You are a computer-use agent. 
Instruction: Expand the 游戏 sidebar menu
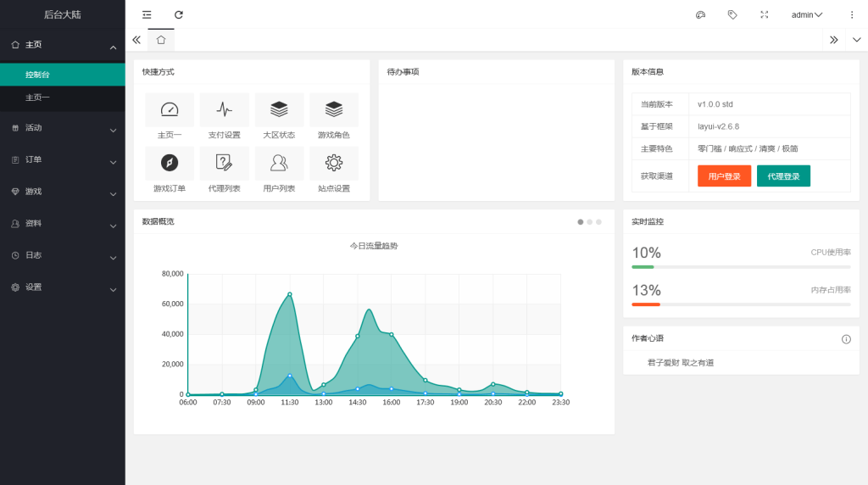coord(63,192)
